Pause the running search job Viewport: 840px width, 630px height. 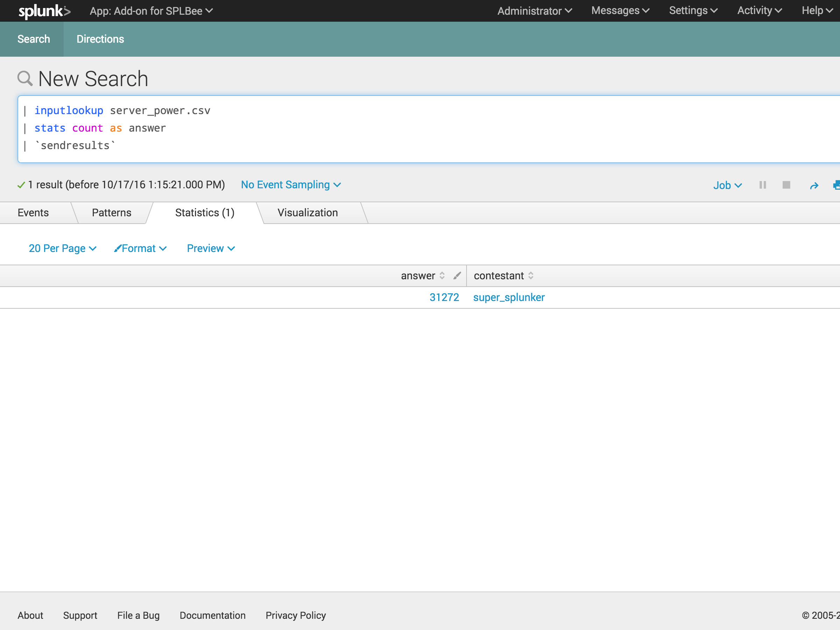[763, 185]
